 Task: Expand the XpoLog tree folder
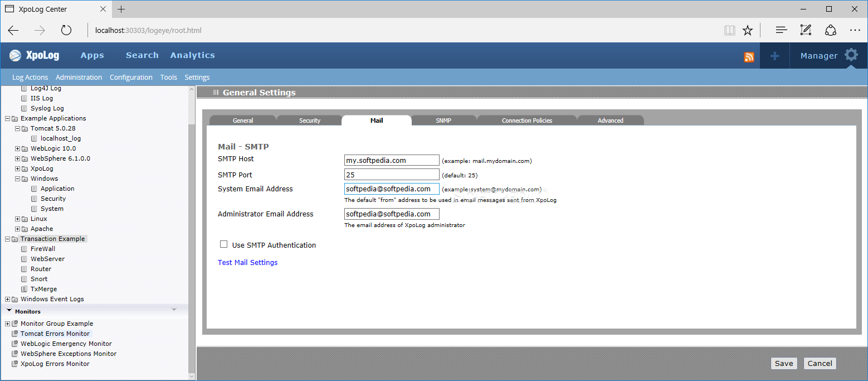[18, 168]
